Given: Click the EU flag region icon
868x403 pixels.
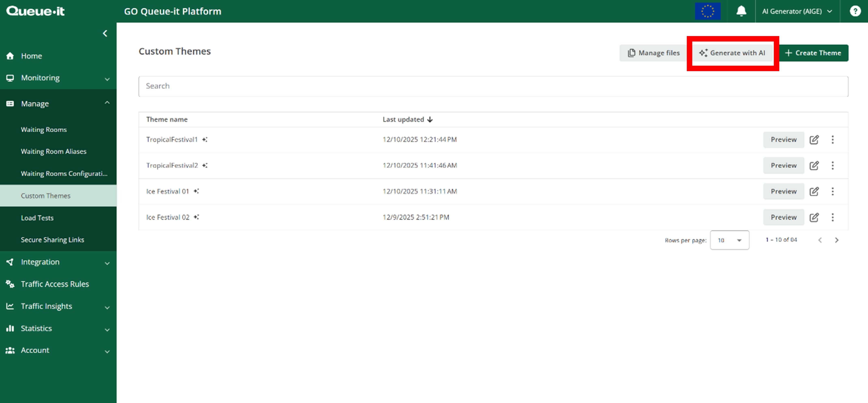Looking at the screenshot, I should click(708, 11).
